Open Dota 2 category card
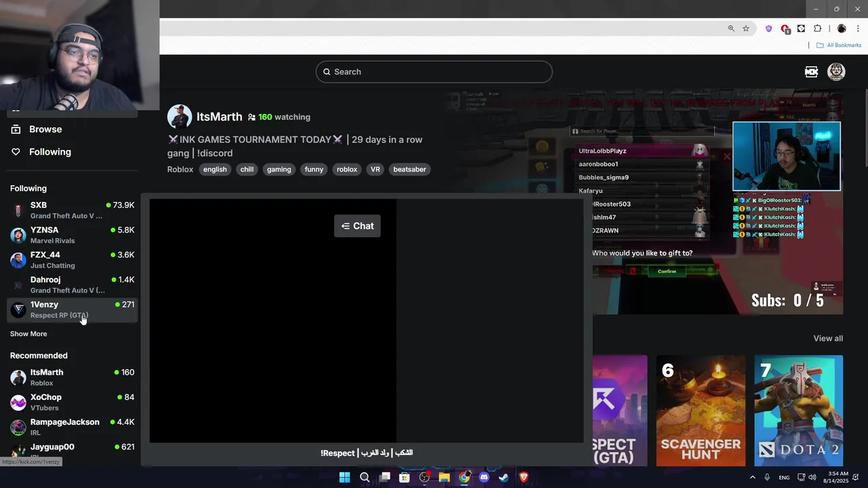This screenshot has height=488, width=868. click(x=799, y=411)
